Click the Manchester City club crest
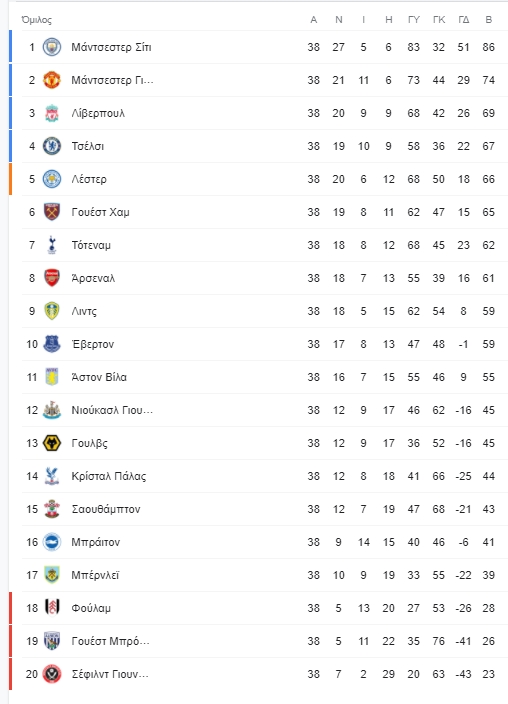This screenshot has width=508, height=704. [52, 47]
